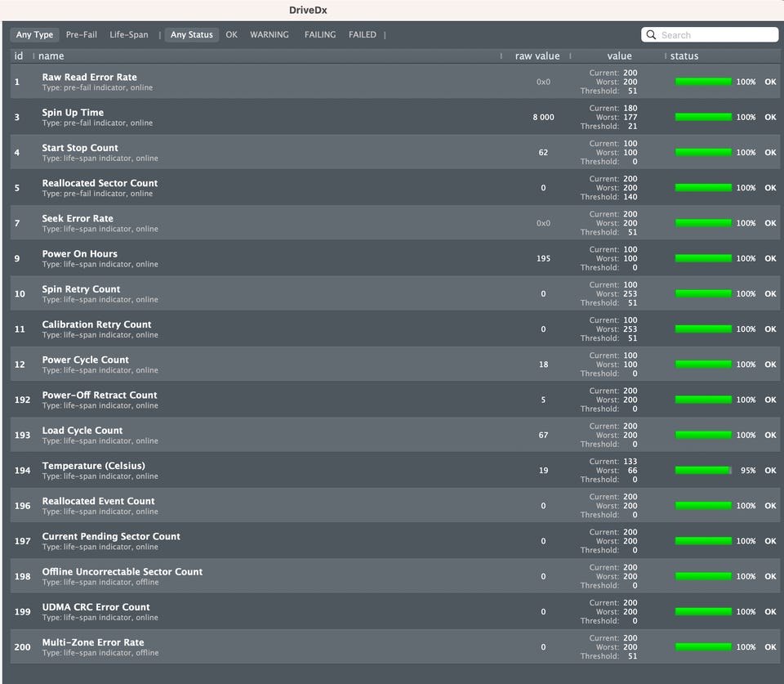Click raw value 0x0 of Seek Error Rate

(x=543, y=223)
